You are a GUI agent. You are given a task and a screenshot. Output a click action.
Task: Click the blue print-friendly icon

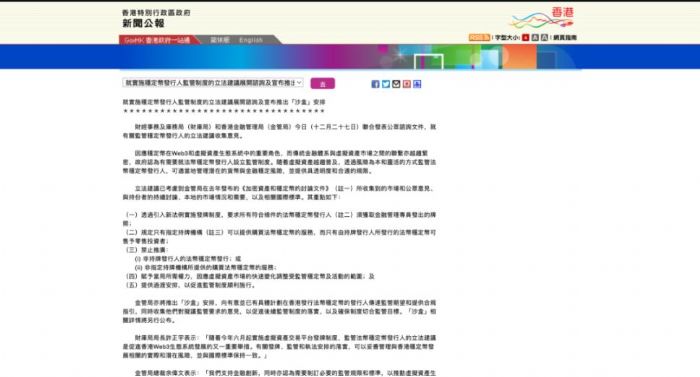pyautogui.click(x=417, y=84)
